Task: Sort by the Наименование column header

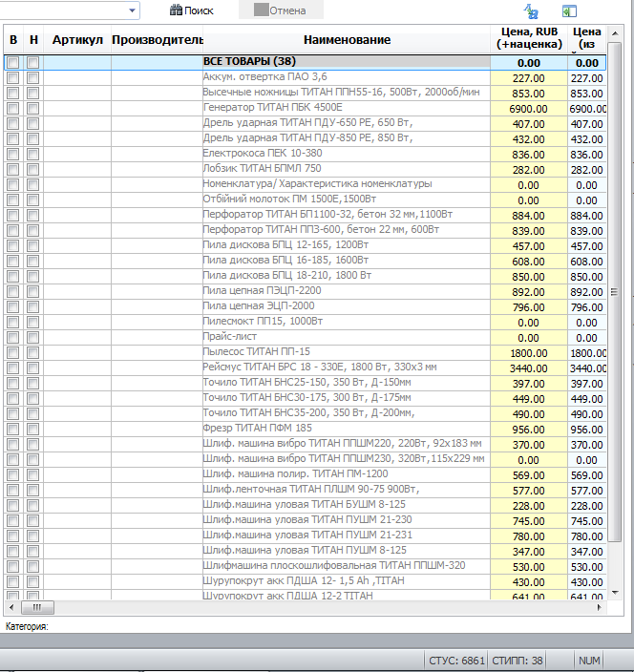Action: click(x=347, y=40)
